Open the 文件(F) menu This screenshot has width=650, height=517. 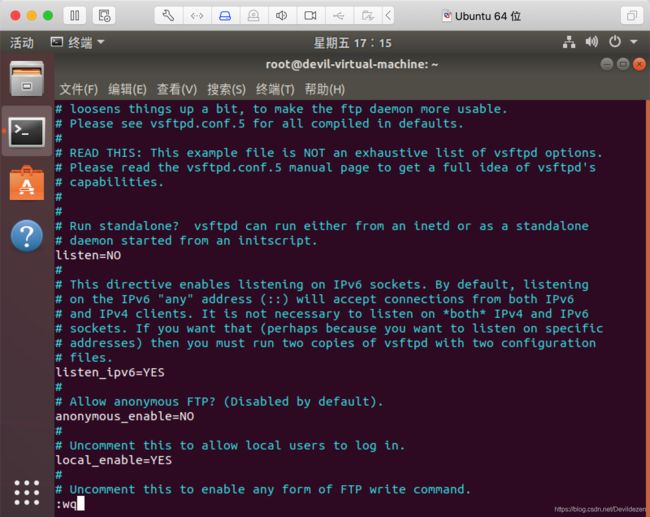[79, 89]
